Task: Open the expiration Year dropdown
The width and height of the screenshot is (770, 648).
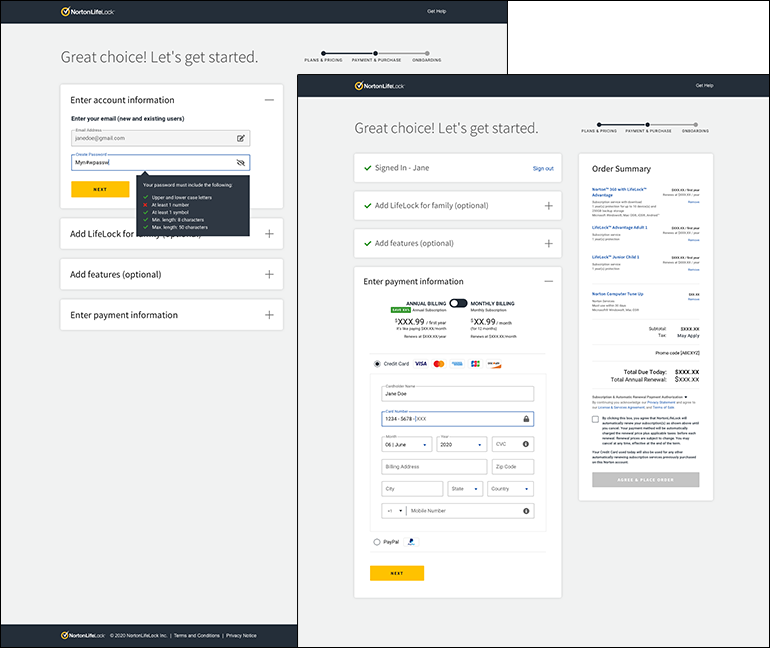Action: tap(462, 444)
